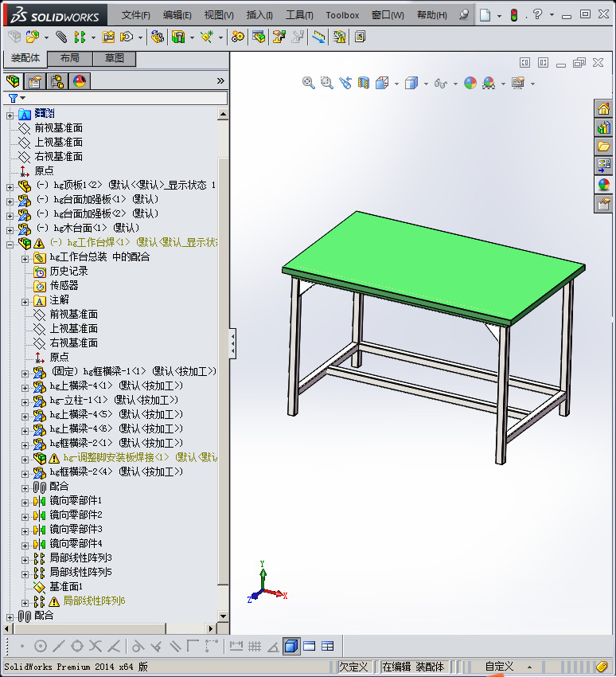Click the Rebuild traffic light icon

514,15
